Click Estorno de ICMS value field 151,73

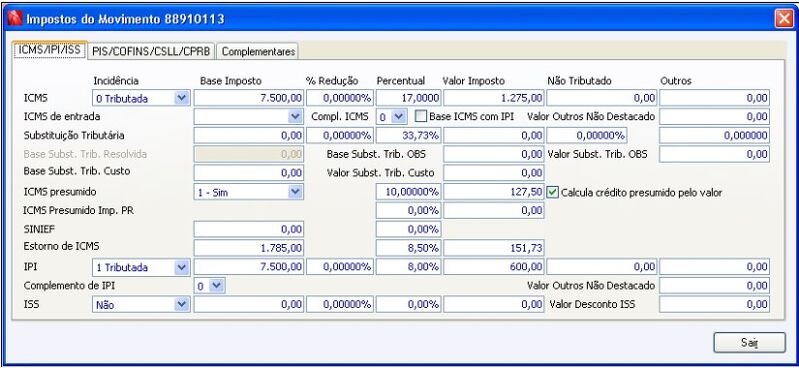pyautogui.click(x=494, y=248)
